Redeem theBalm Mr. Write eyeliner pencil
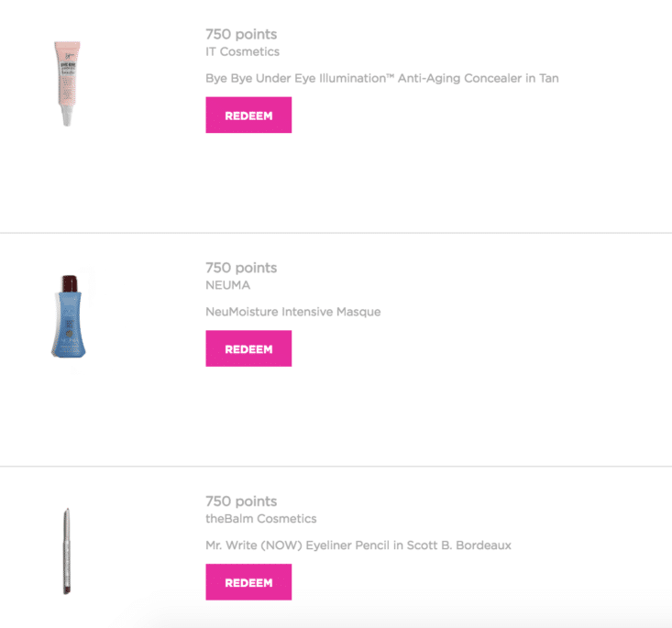The image size is (672, 628). [248, 582]
